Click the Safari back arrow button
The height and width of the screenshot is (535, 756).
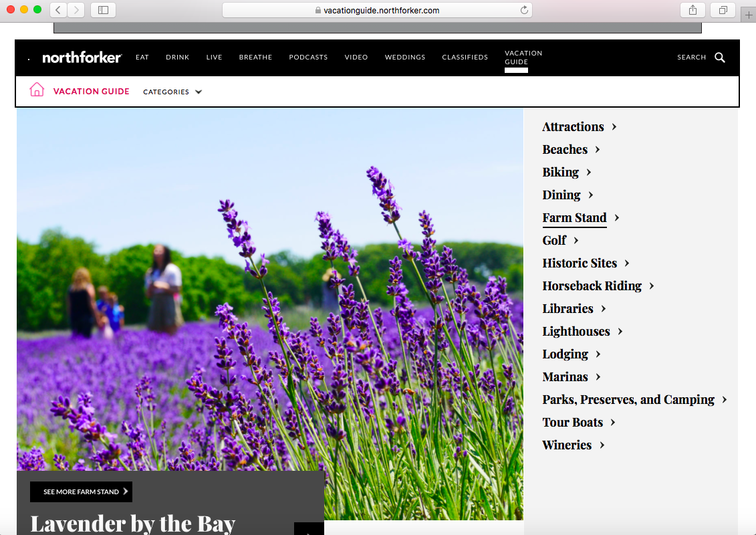click(x=58, y=9)
